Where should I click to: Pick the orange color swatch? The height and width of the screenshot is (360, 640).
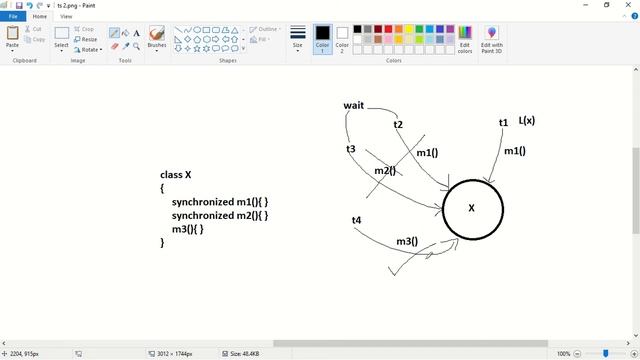(x=398, y=29)
